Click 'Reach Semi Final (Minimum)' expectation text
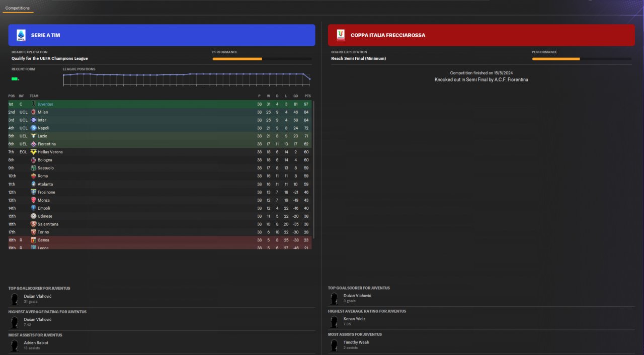Screen dimensions: 644x355 click(x=358, y=58)
